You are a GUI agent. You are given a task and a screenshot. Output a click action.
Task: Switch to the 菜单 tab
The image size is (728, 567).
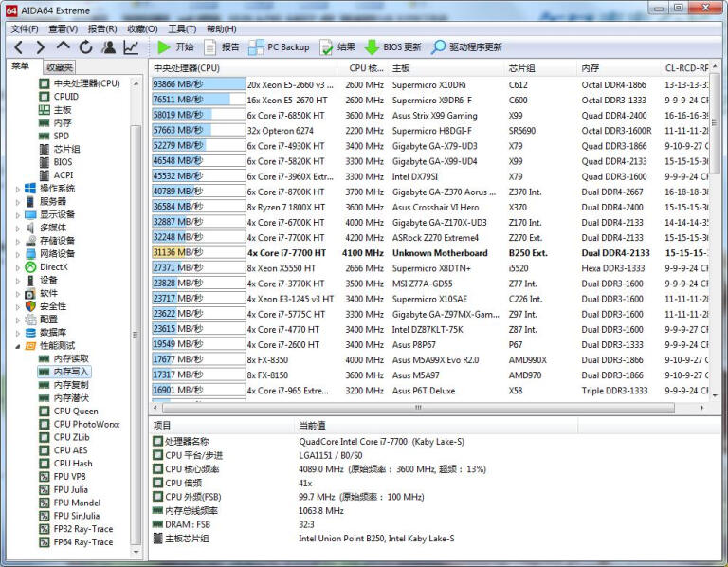pos(20,66)
